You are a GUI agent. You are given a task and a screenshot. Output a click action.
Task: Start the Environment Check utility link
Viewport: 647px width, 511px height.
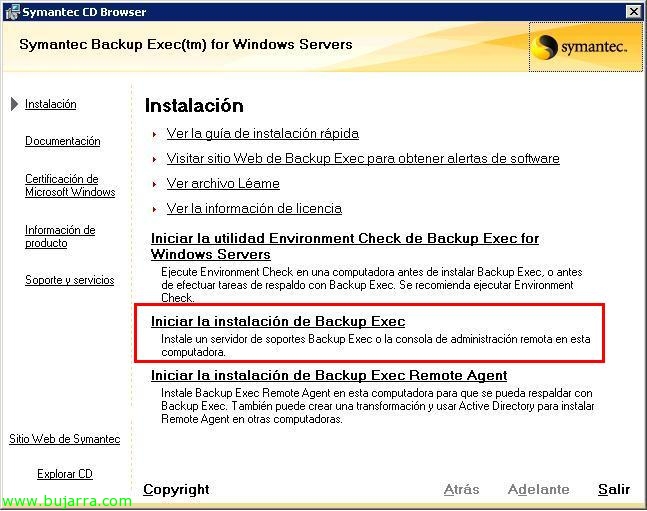click(345, 246)
